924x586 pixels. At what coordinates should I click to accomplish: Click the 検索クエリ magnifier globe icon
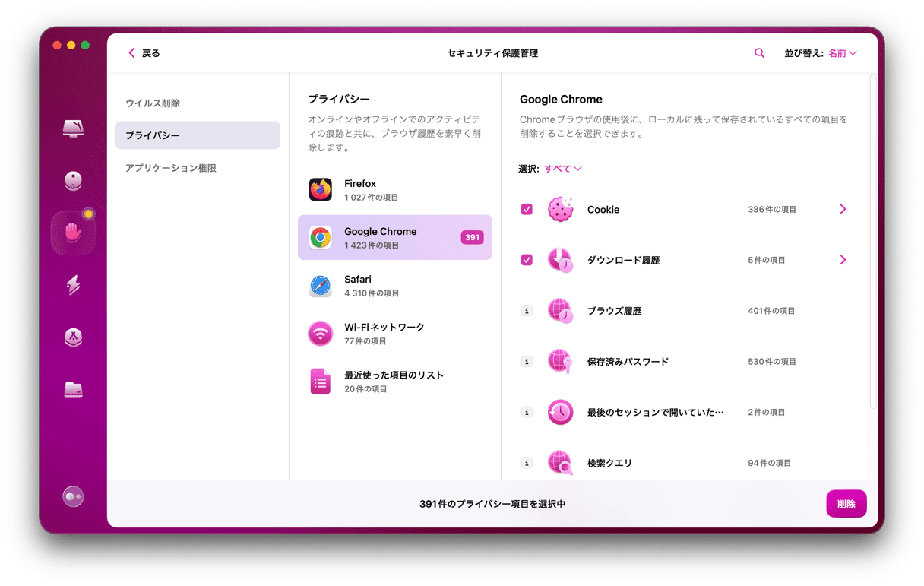pyautogui.click(x=561, y=462)
